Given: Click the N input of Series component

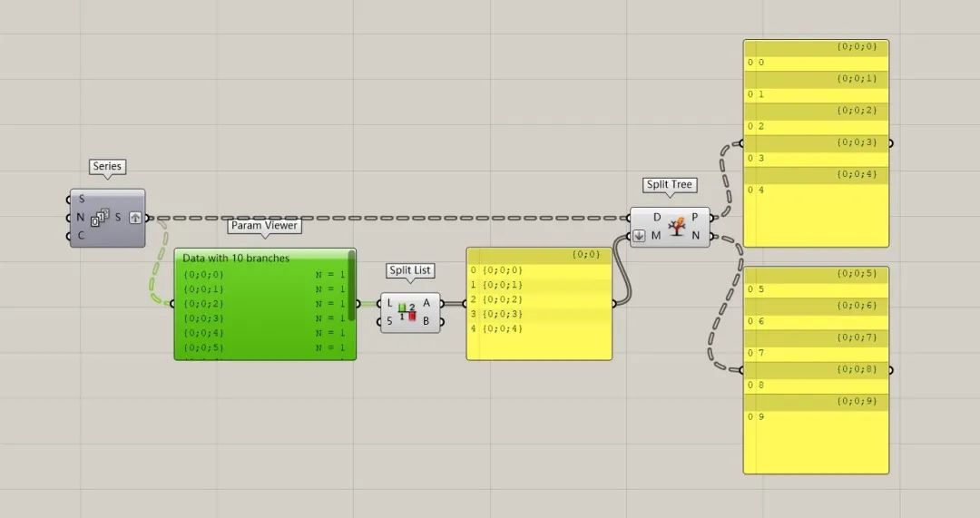Looking at the screenshot, I should pos(81,218).
